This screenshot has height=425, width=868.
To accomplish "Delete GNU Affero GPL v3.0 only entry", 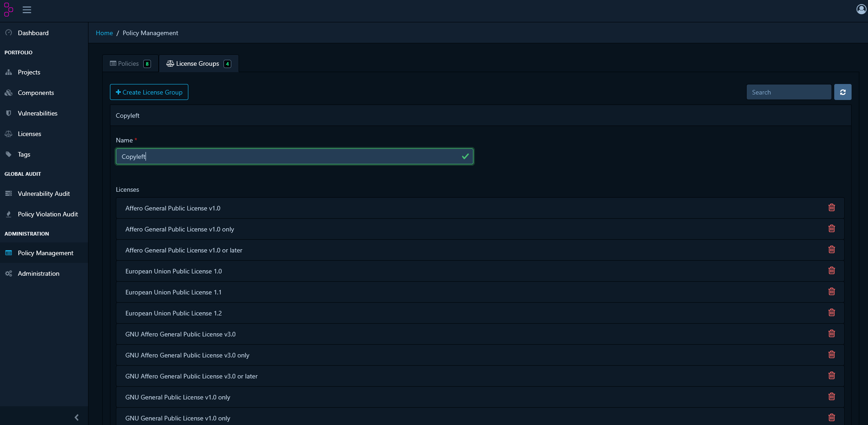I will click(x=832, y=355).
